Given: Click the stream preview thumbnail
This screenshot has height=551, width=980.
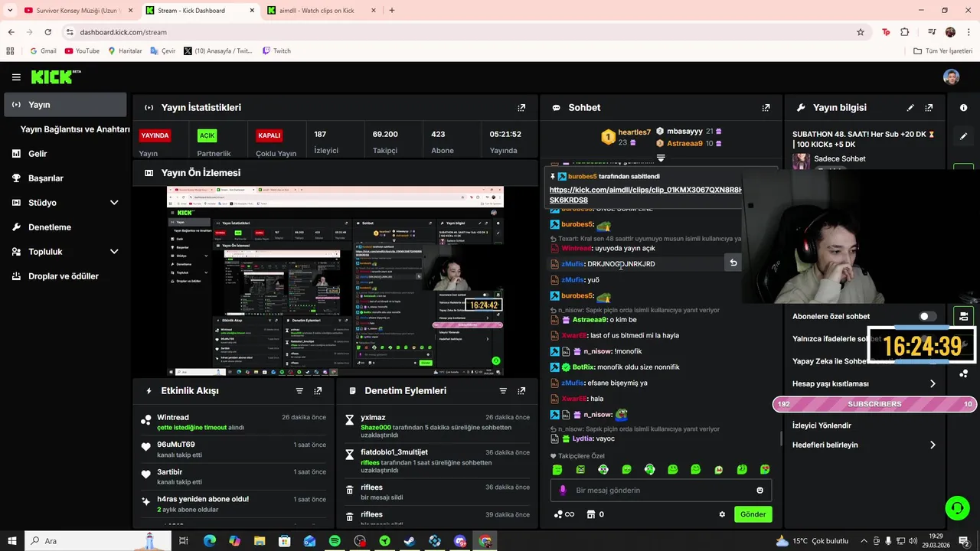Looking at the screenshot, I should (x=335, y=280).
